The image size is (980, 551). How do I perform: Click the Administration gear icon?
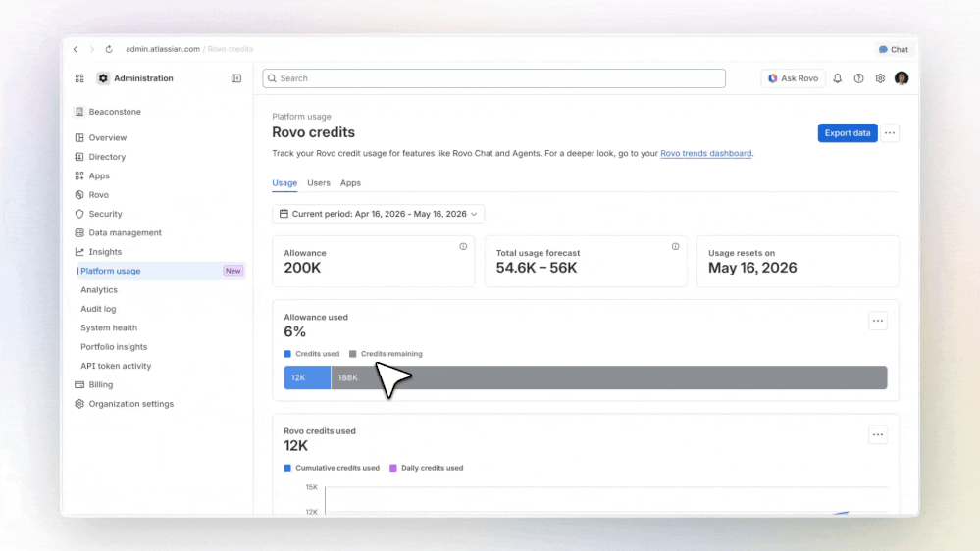point(103,78)
